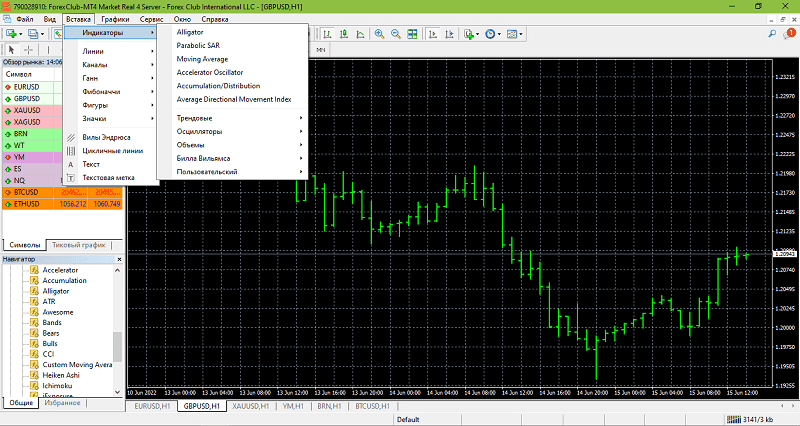The image size is (800, 426).
Task: Select Custom Moving Average in Navigator
Action: click(77, 365)
